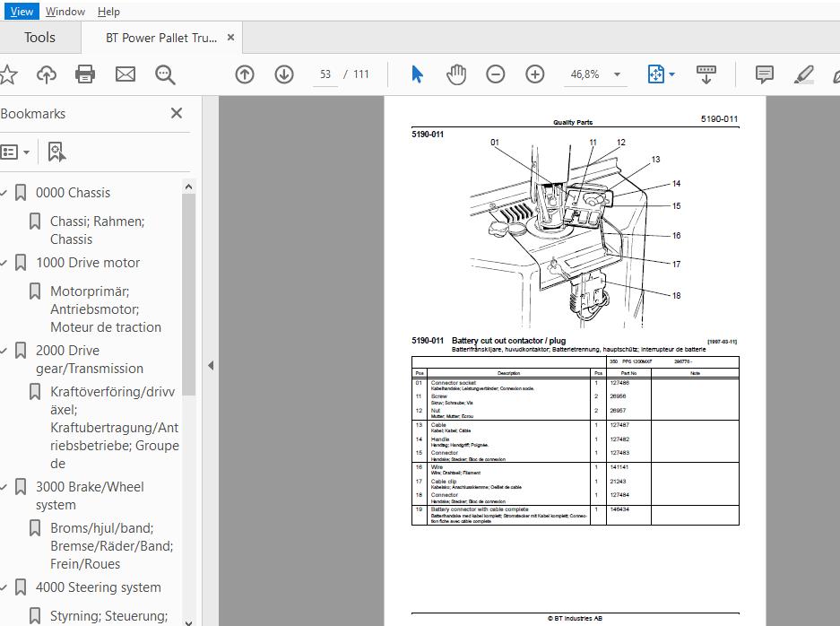Go to the previous page with the up arrow
Image resolution: width=840 pixels, height=626 pixels.
[x=245, y=74]
